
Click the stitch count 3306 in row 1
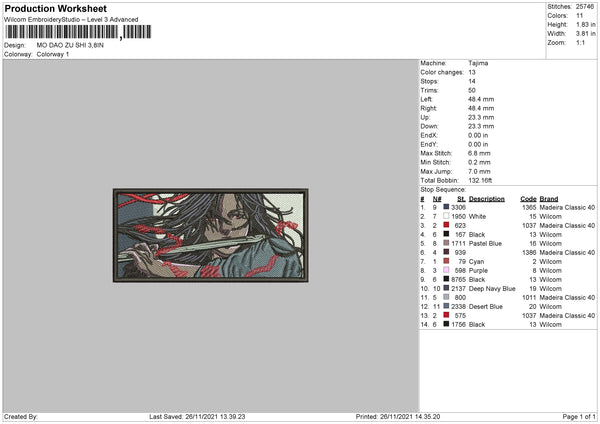tap(458, 207)
